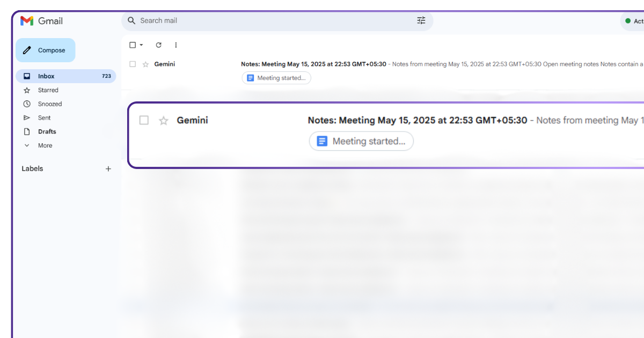Screen dimensions: 644x338
Task: Click the Gmail logo
Action: pyautogui.click(x=41, y=21)
